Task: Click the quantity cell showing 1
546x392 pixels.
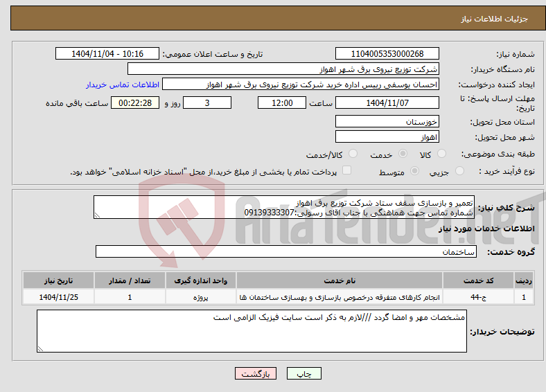Action: coord(130,297)
